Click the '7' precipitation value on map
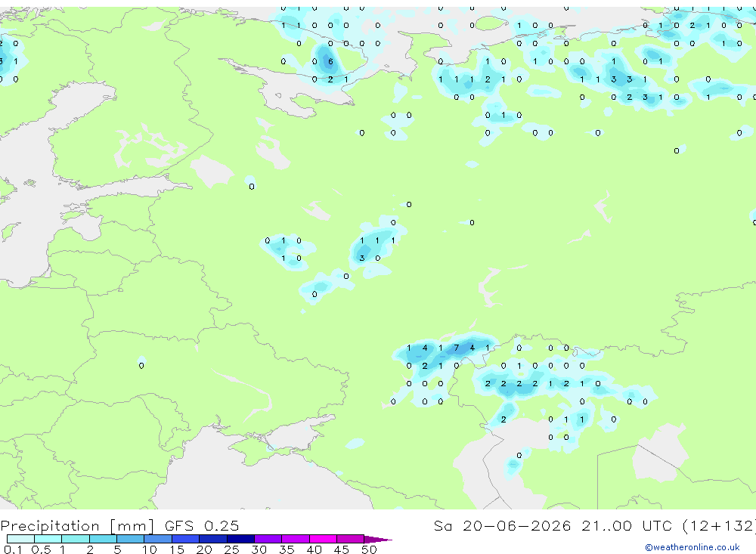Image resolution: width=756 pixels, height=554 pixels. (456, 348)
